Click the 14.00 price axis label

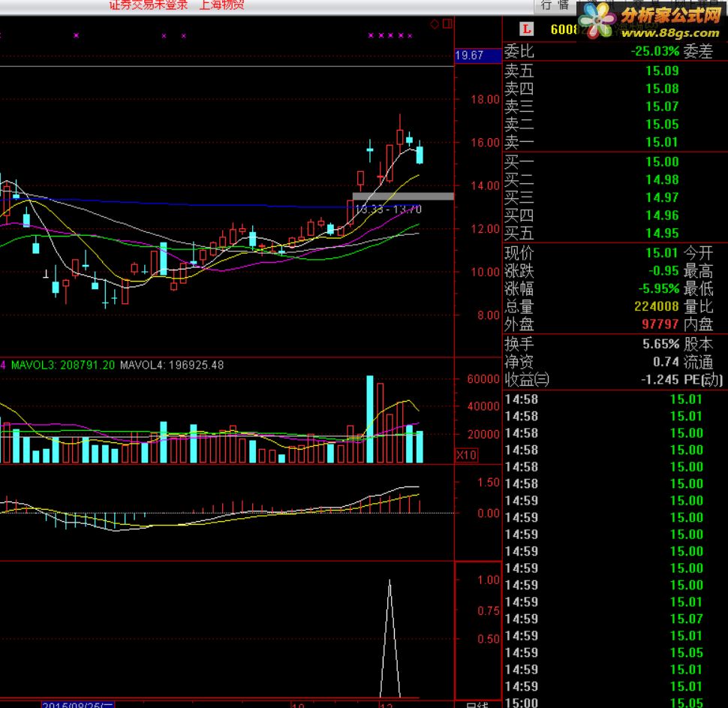pyautogui.click(x=485, y=186)
